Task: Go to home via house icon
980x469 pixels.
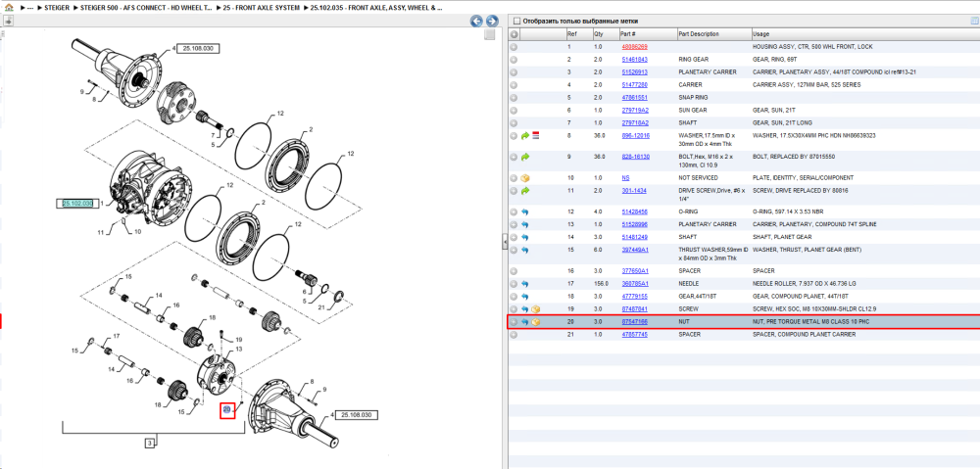Action: pos(9,8)
